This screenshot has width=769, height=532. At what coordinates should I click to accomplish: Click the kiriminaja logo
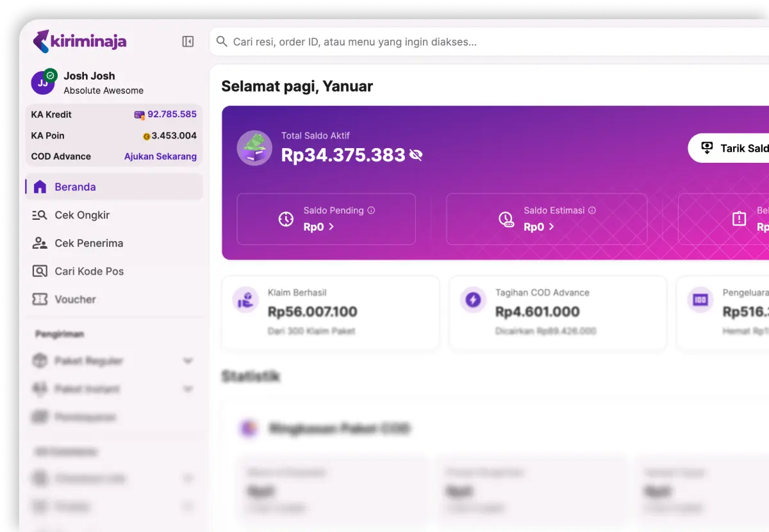79,42
